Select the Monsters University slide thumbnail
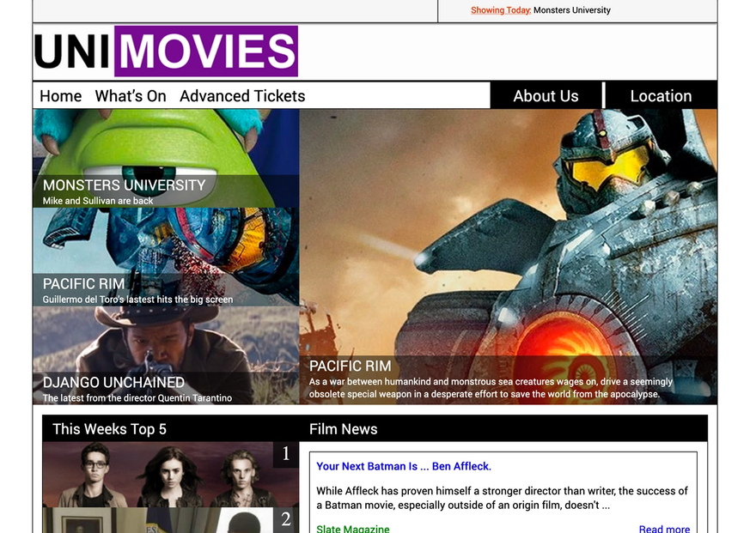The image size is (756, 533). tap(166, 159)
